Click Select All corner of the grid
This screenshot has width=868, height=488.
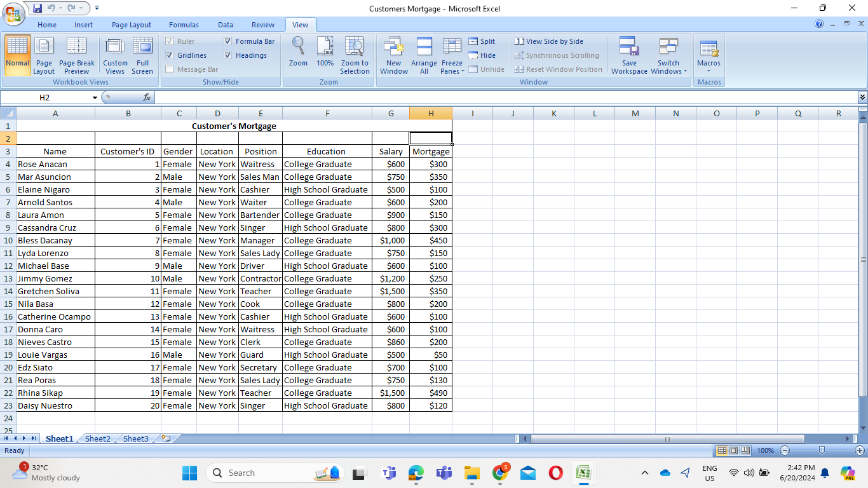click(8, 113)
